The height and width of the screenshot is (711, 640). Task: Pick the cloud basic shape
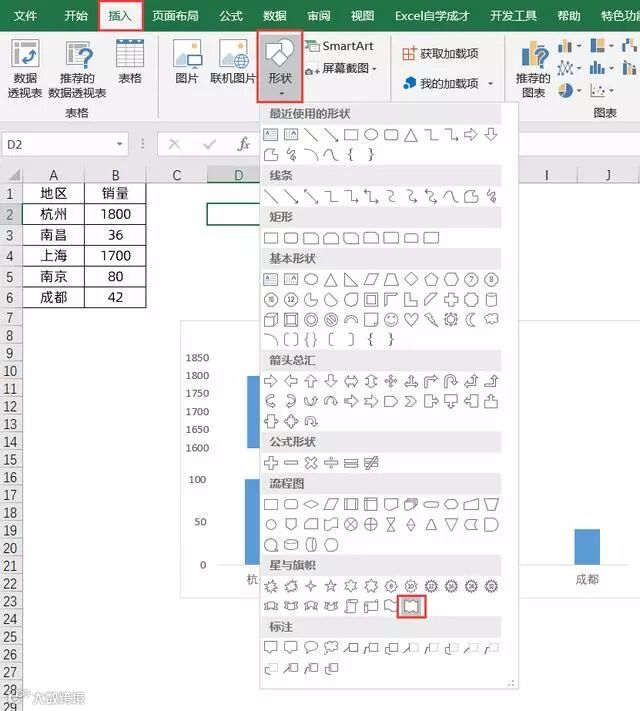(491, 320)
